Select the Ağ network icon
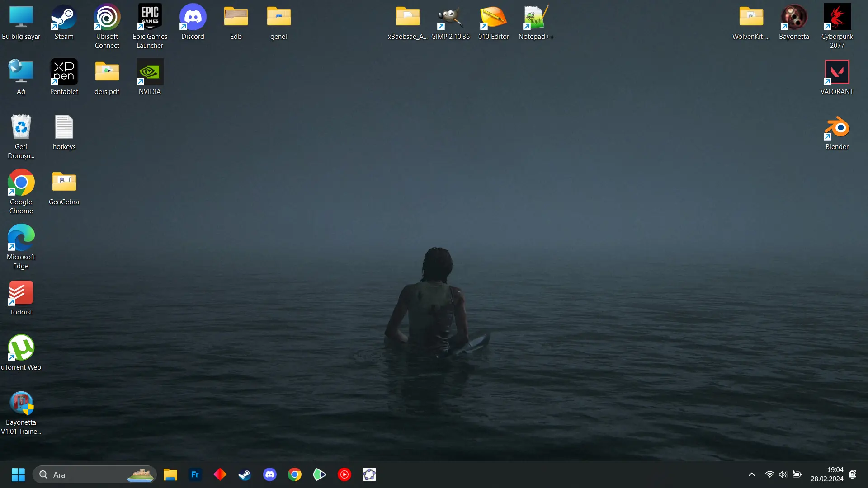This screenshot has width=868, height=488. pyautogui.click(x=21, y=78)
